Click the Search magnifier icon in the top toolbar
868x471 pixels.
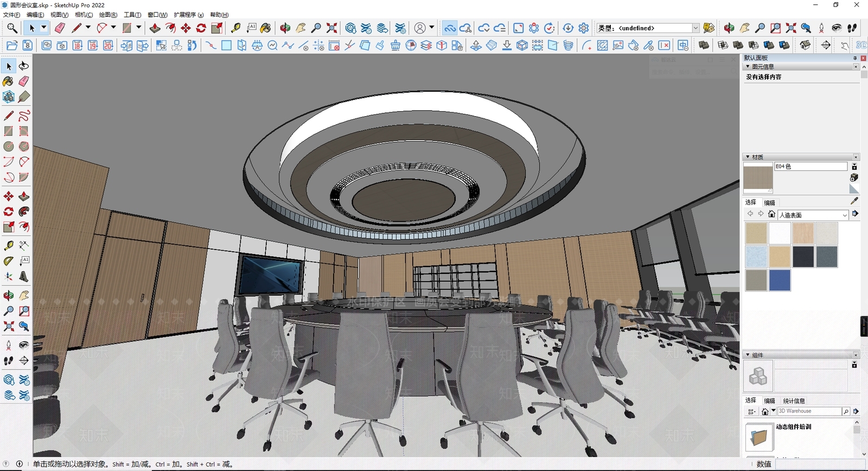coord(12,28)
